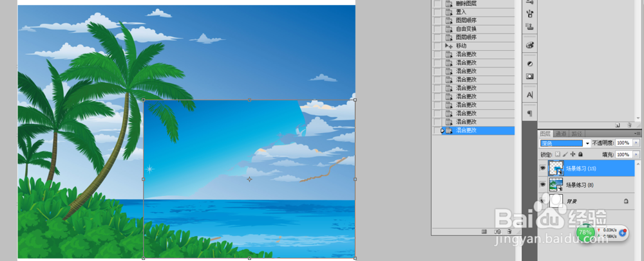The width and height of the screenshot is (644, 261).
Task: Click lock icon on 背景 layer
Action: (626, 201)
